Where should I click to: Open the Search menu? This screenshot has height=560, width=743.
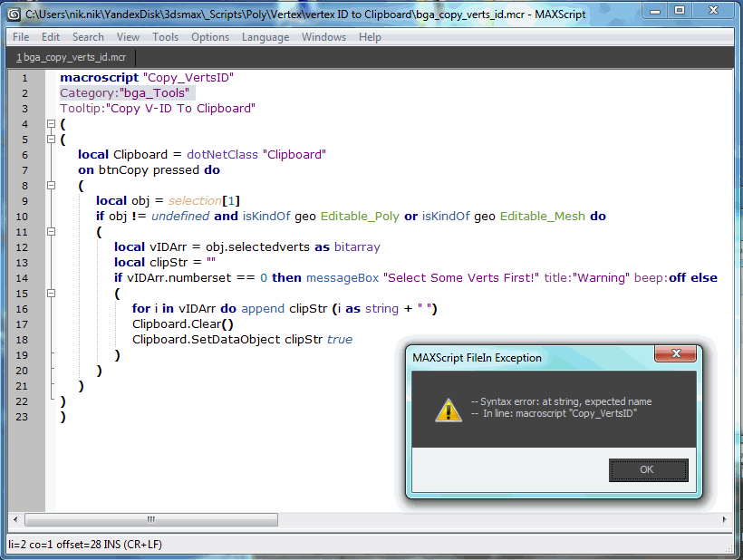click(x=88, y=37)
